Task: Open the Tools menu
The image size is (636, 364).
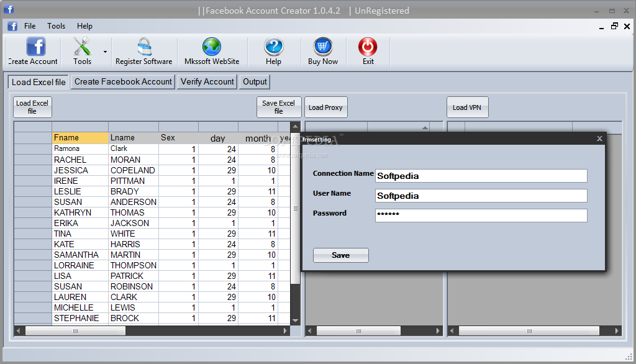Action: (x=56, y=26)
